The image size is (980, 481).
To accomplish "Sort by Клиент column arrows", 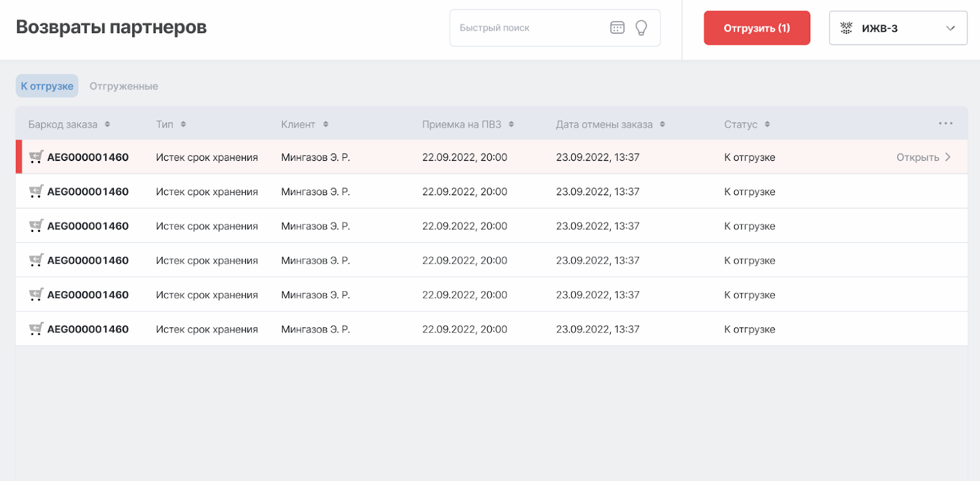I will point(326,124).
